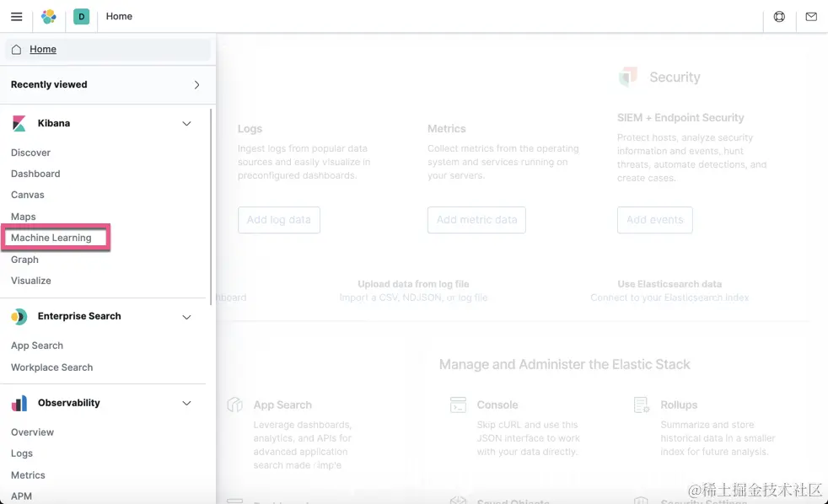
Task: Open Logs under Observability
Action: click(22, 453)
